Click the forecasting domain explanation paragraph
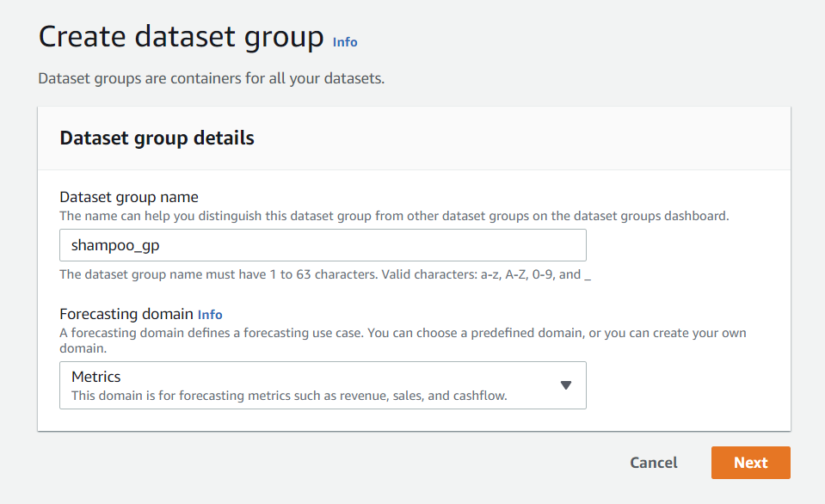The height and width of the screenshot is (504, 825). (x=402, y=333)
